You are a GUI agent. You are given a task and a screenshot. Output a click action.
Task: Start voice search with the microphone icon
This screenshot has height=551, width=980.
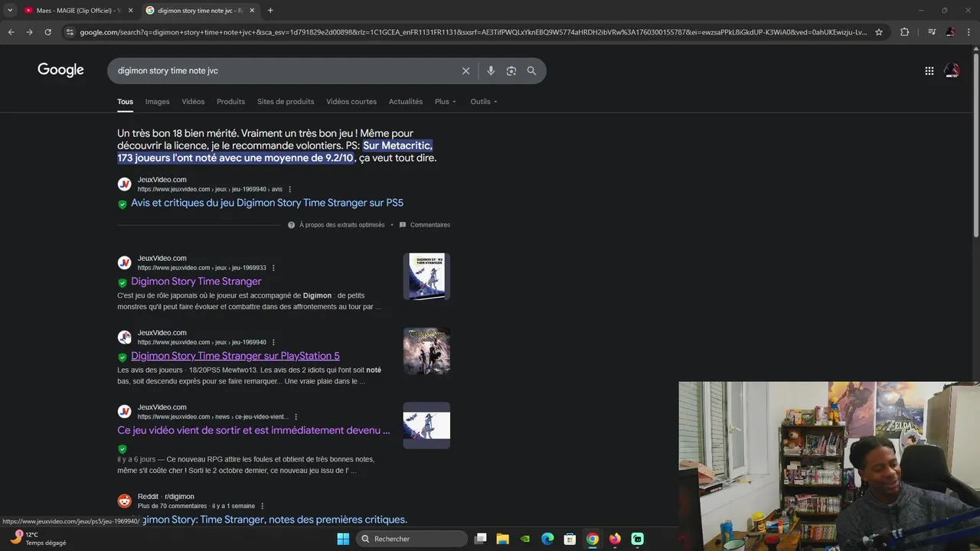[x=491, y=70]
